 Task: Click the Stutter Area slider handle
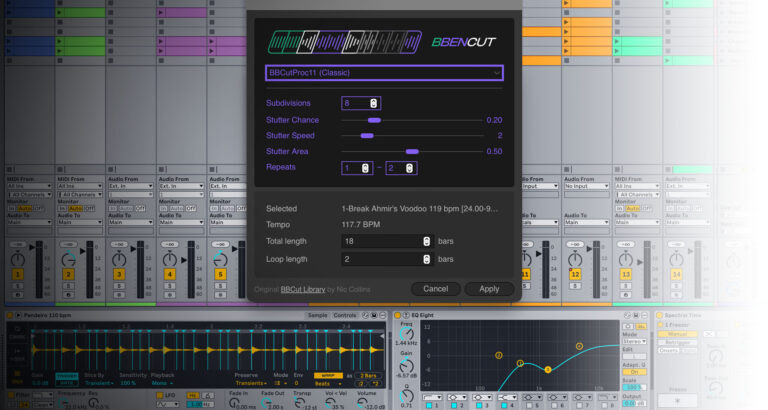[x=412, y=151]
